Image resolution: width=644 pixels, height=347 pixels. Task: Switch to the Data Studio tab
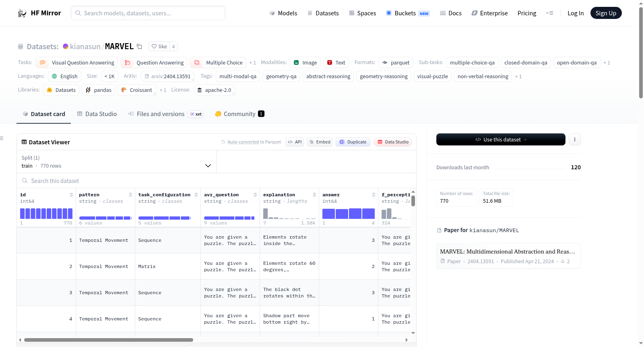coord(97,114)
